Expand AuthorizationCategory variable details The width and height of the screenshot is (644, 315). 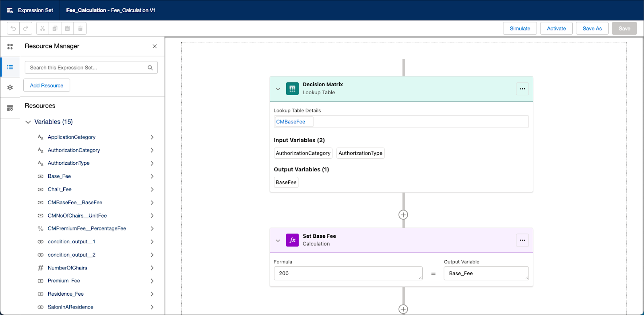[x=152, y=150]
